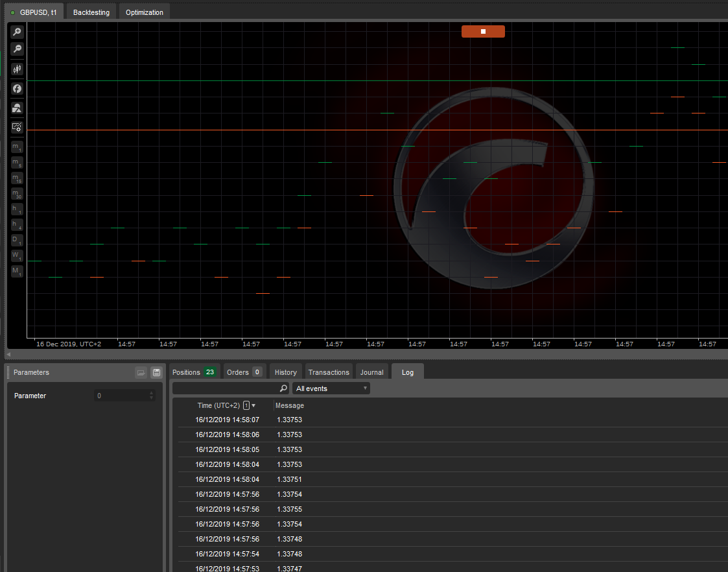Click the green horizontal price line
Image resolution: width=728 pixels, height=572 pixels.
[x=377, y=81]
